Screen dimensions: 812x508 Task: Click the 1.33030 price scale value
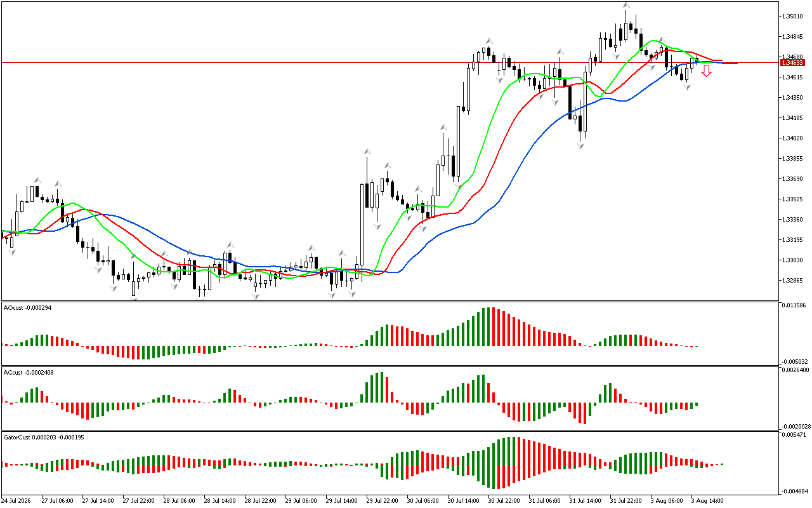pos(794,260)
